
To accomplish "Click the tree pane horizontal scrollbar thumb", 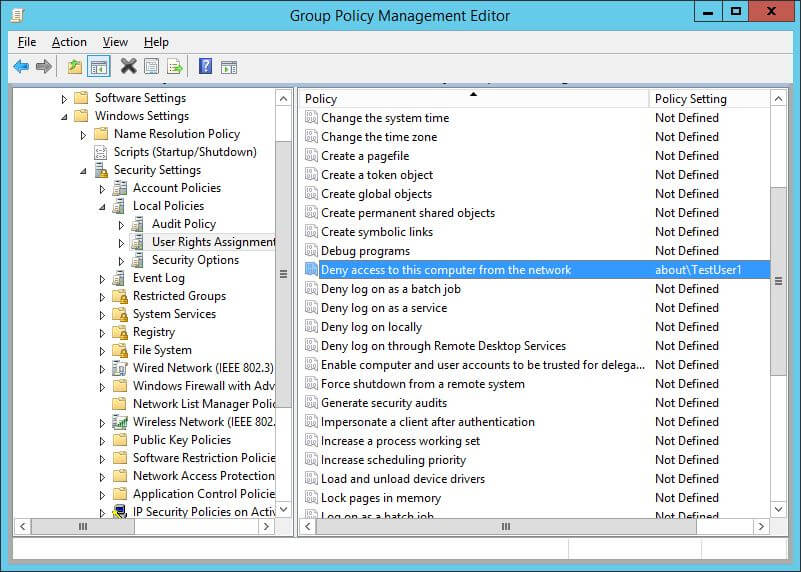I will 83,527.
